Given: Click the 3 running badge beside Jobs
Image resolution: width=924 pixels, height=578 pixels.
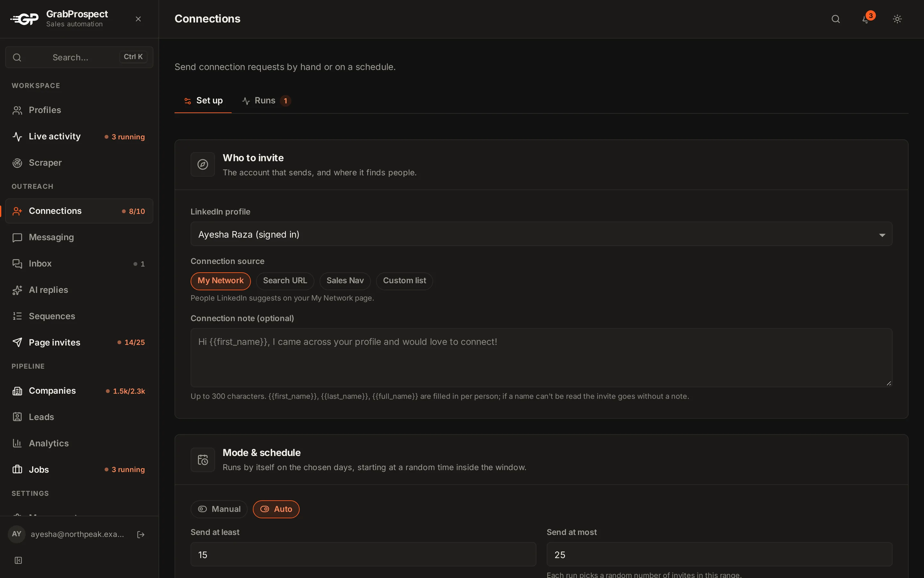Looking at the screenshot, I should pos(125,469).
